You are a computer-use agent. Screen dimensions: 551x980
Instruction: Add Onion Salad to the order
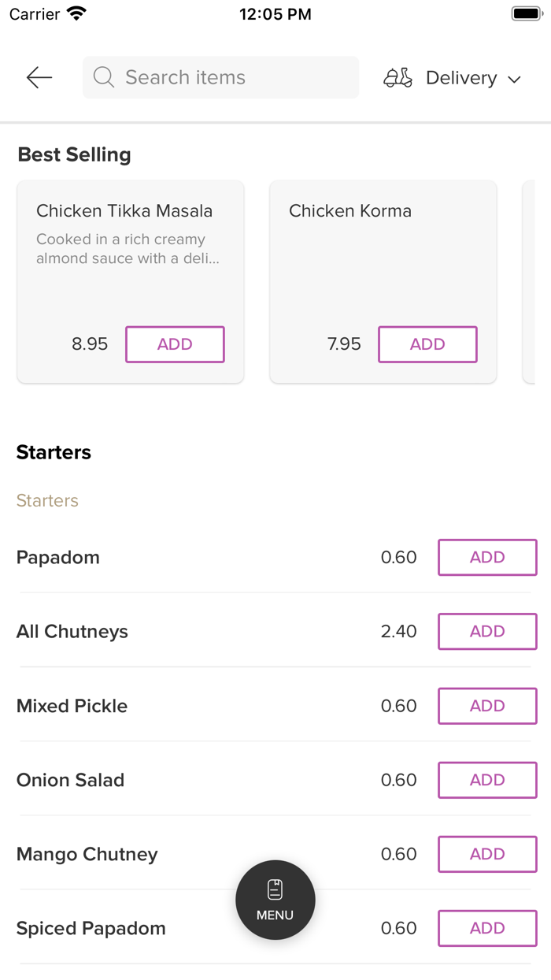tap(487, 780)
